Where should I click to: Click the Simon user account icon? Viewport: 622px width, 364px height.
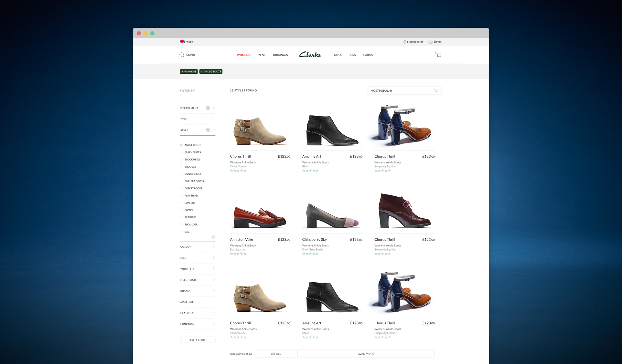pyautogui.click(x=430, y=42)
